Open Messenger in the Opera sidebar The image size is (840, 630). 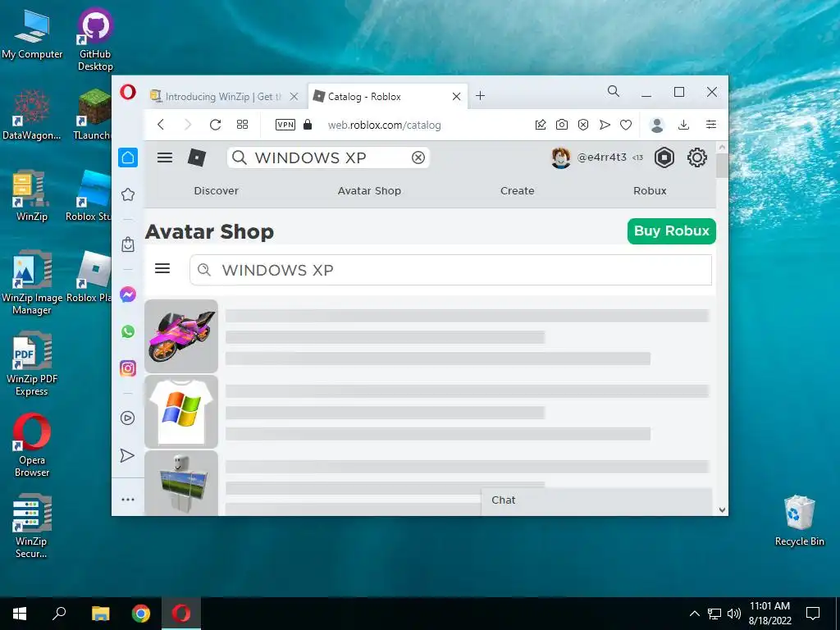[128, 294]
